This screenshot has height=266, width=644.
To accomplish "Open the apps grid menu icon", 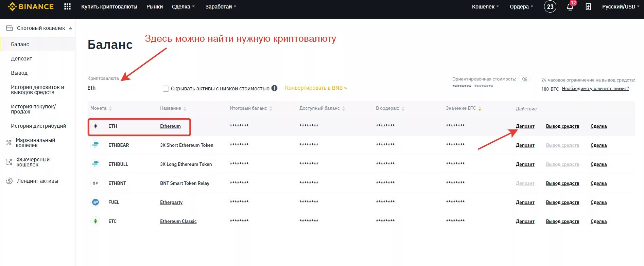I will [67, 6].
